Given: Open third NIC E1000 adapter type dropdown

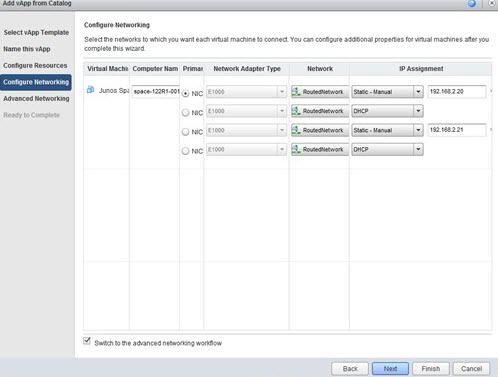Looking at the screenshot, I should click(x=246, y=130).
